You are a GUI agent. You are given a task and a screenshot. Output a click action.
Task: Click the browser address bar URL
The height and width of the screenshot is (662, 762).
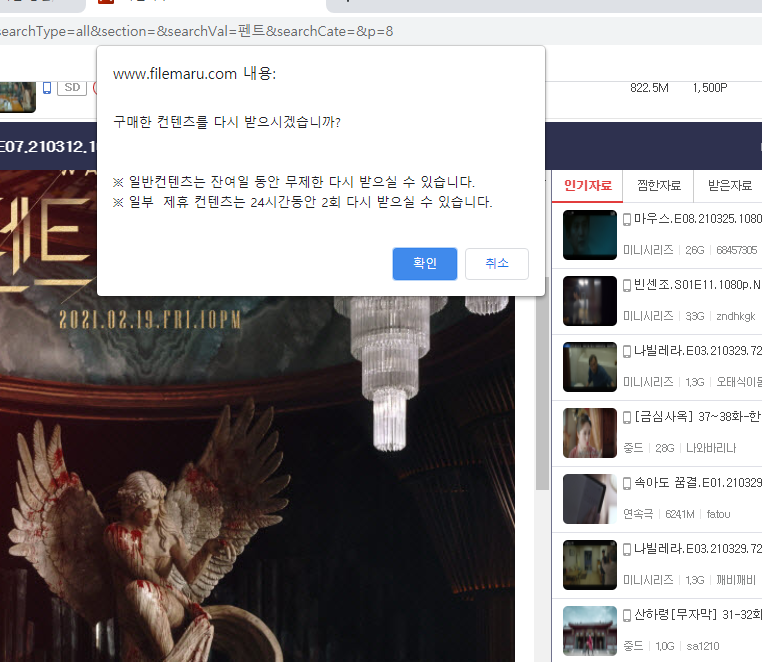coord(196,32)
